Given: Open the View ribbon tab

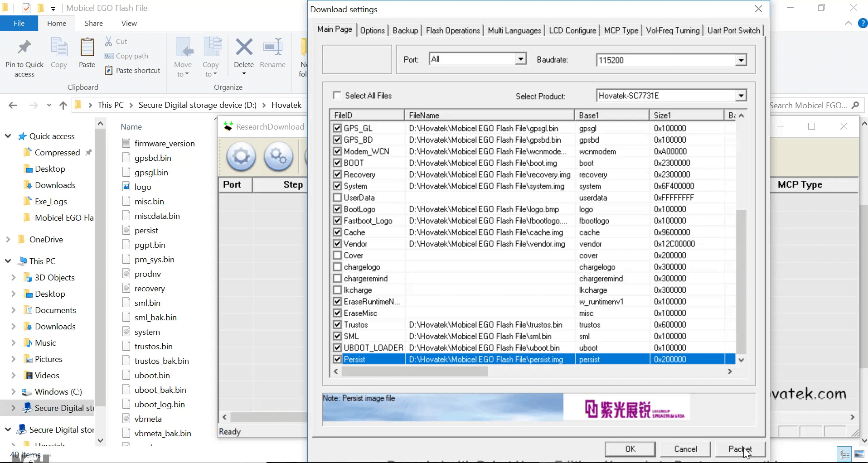Looking at the screenshot, I should click(128, 23).
